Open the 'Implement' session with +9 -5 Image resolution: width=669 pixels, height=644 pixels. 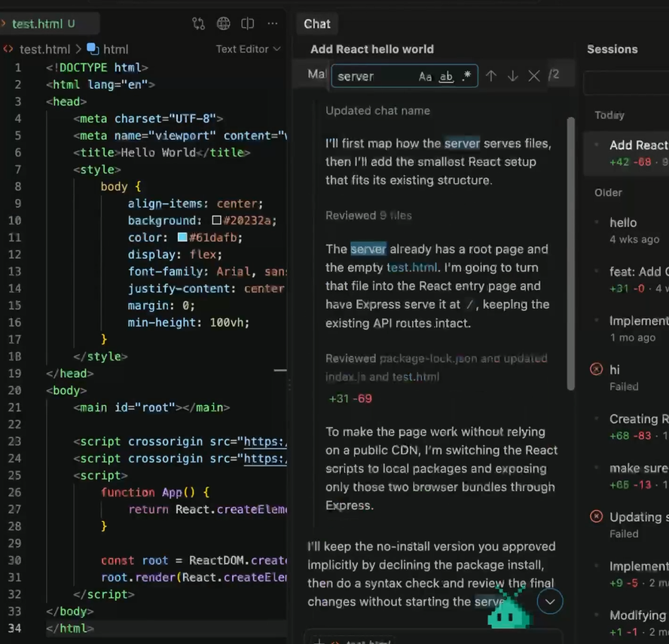pyautogui.click(x=626, y=574)
